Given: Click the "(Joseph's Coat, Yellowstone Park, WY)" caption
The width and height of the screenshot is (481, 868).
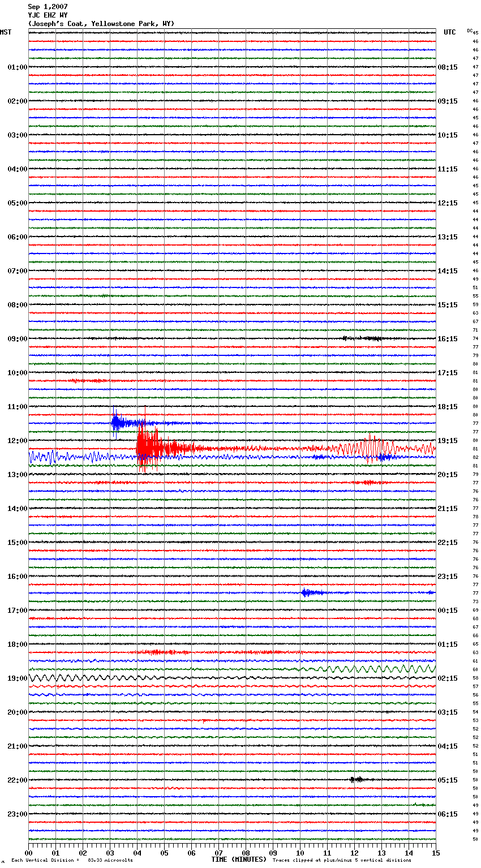Looking at the screenshot, I should click(101, 24).
